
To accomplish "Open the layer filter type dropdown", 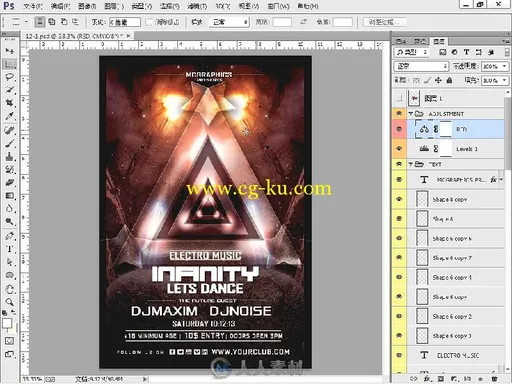I will point(412,52).
